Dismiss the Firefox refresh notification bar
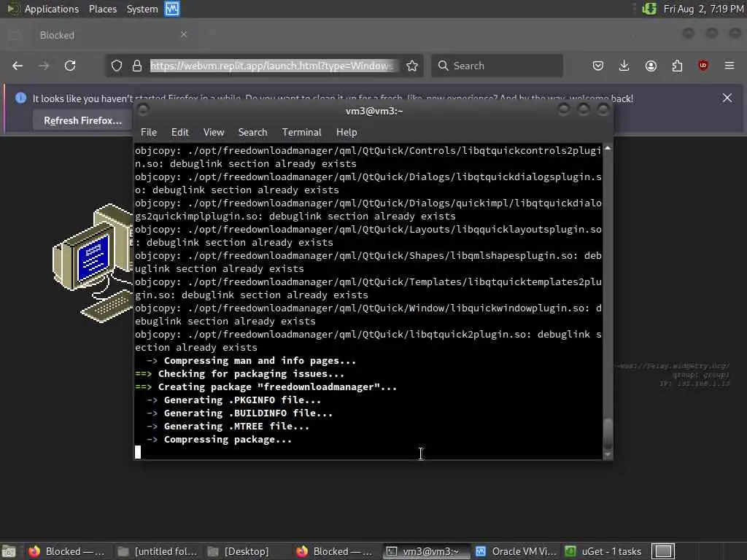Viewport: 747px width, 560px height. pyautogui.click(x=727, y=98)
